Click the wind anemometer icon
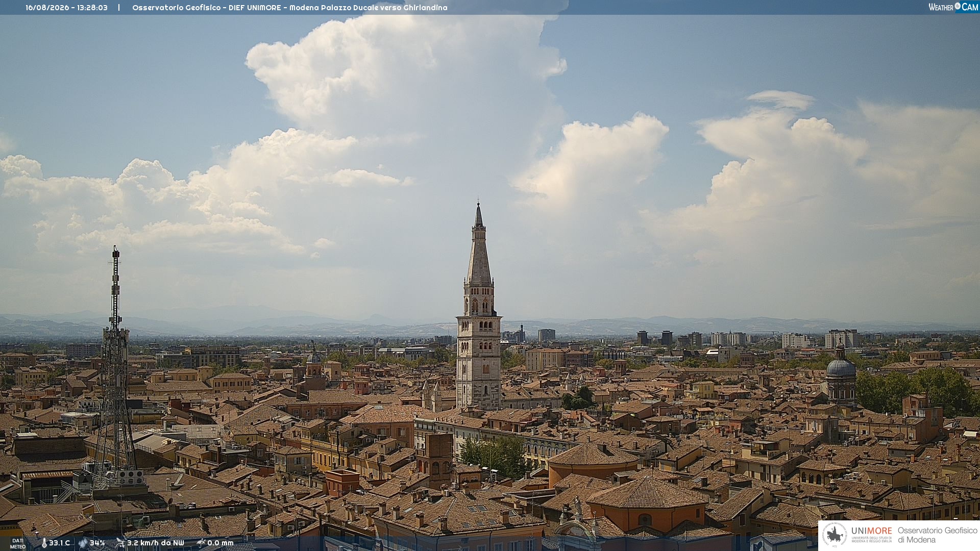 pyautogui.click(x=120, y=543)
